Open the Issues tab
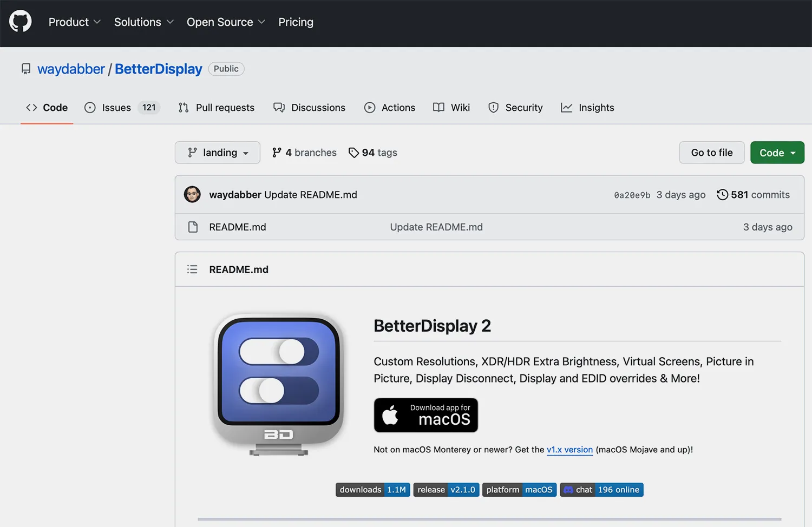 122,108
